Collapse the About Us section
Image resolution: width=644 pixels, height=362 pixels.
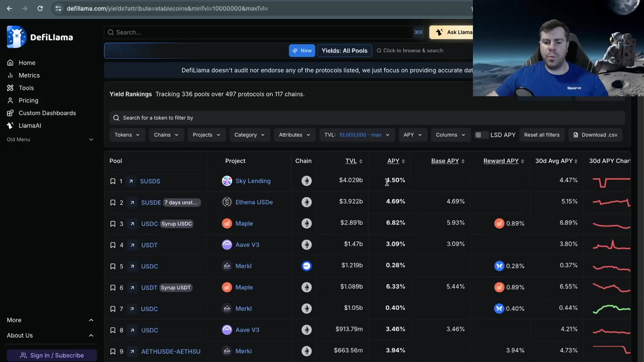(x=50, y=335)
